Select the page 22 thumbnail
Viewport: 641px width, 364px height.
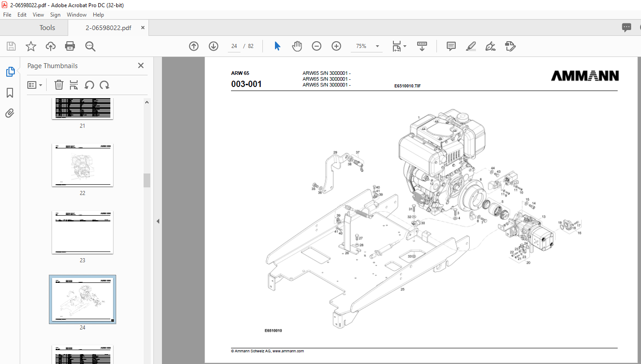(83, 165)
